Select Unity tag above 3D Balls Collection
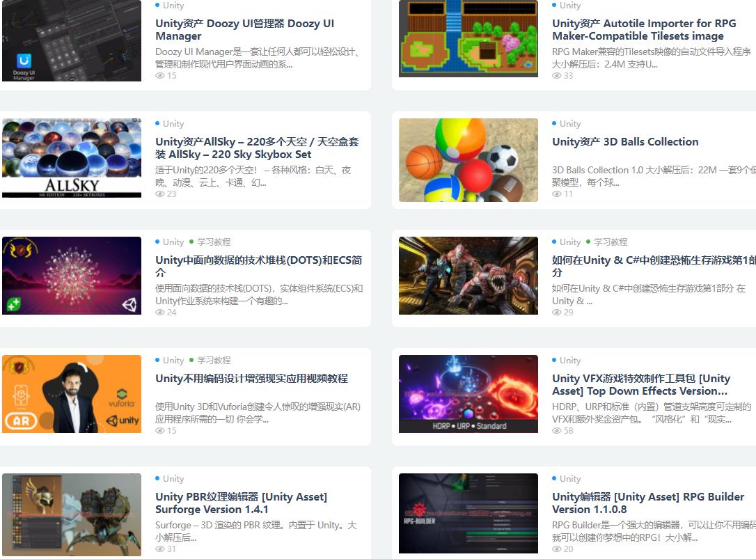Viewport: 756px width, 559px height. tap(570, 123)
